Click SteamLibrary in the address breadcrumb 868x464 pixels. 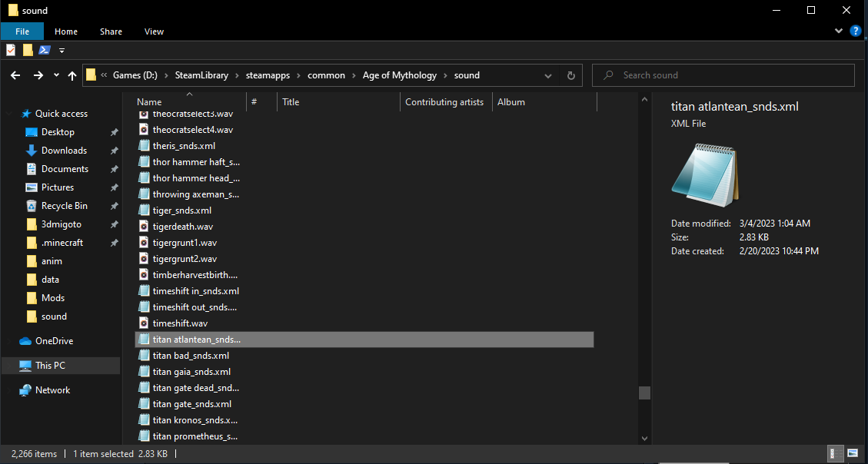coord(201,75)
